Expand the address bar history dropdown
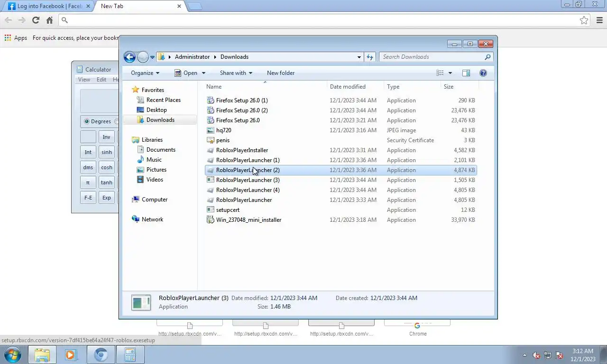This screenshot has height=364, width=607. coord(359,57)
